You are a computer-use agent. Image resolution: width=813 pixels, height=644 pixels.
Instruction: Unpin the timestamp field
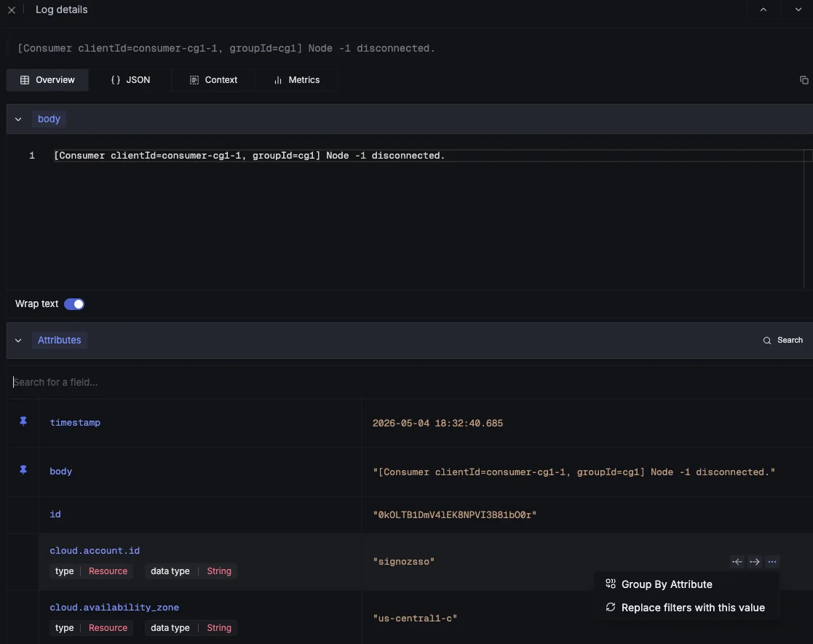pos(23,421)
